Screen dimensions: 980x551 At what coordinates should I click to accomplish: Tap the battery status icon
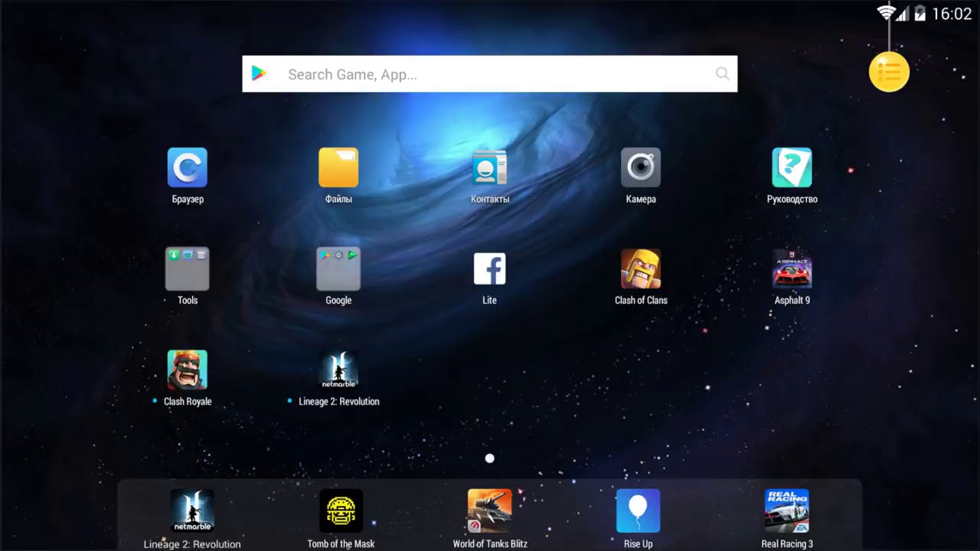point(920,13)
